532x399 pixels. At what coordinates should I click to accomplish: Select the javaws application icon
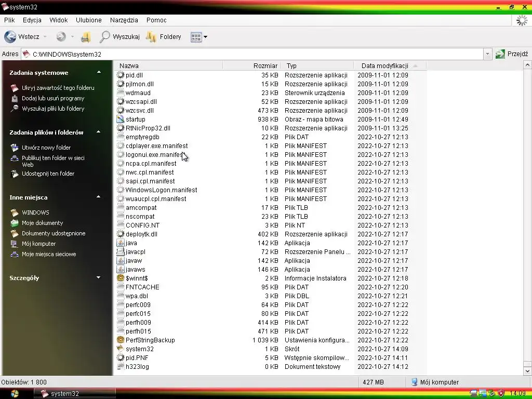pyautogui.click(x=121, y=270)
